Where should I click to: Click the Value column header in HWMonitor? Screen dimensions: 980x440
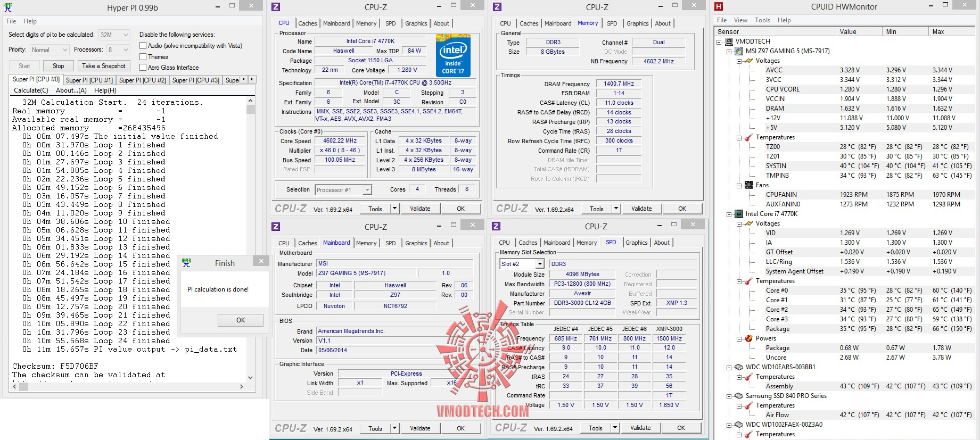click(859, 32)
